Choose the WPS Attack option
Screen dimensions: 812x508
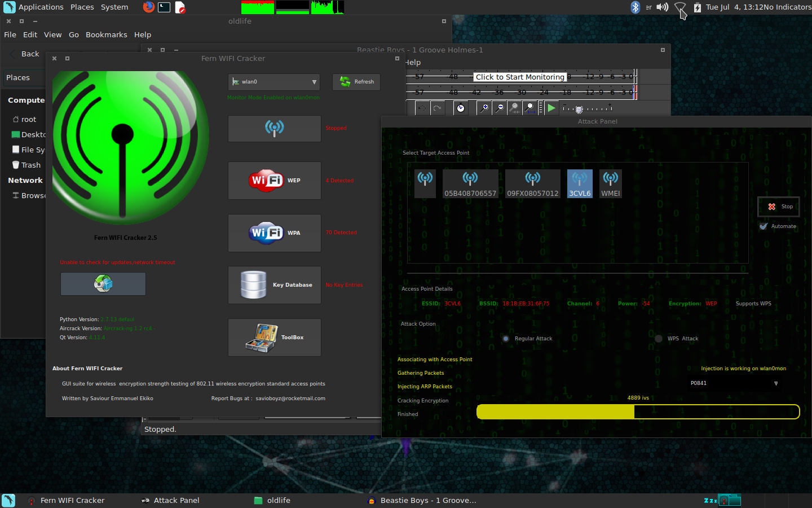point(677,339)
